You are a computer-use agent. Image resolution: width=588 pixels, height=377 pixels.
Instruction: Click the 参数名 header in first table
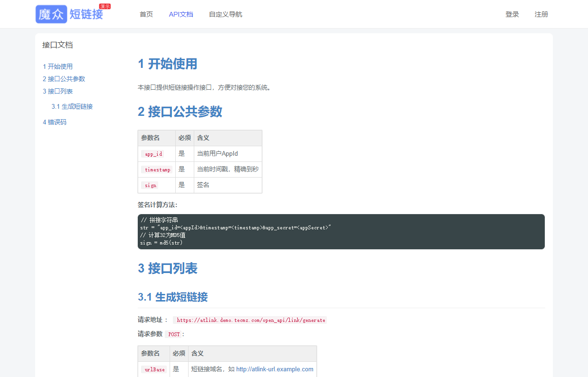click(157, 138)
